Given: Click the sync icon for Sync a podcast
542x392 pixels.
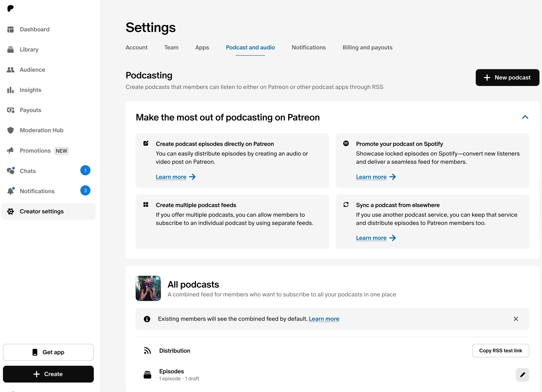Looking at the screenshot, I should 346,205.
